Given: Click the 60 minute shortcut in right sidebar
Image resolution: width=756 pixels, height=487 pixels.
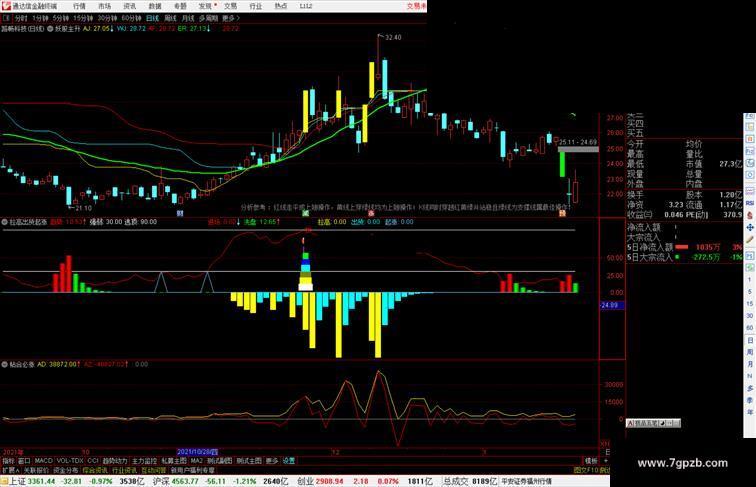Looking at the screenshot, I should pyautogui.click(x=750, y=328).
